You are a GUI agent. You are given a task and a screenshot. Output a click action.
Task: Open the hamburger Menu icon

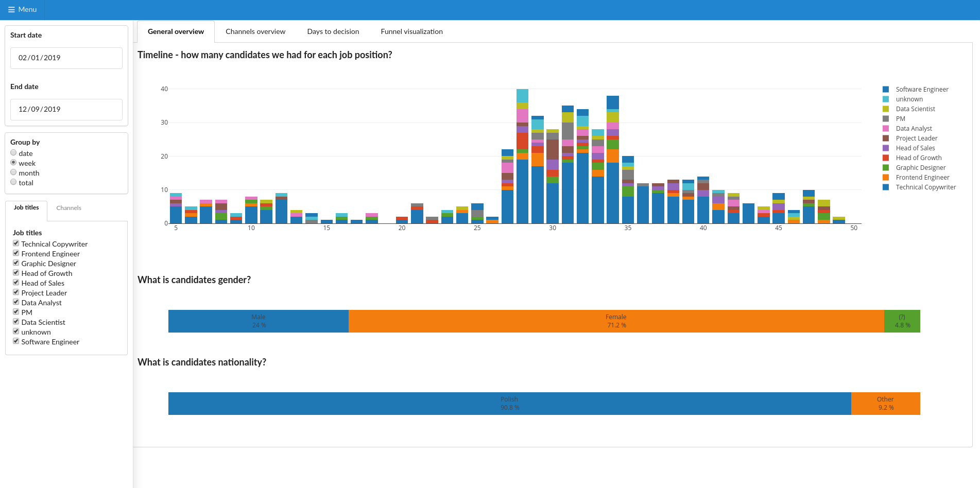pos(11,9)
